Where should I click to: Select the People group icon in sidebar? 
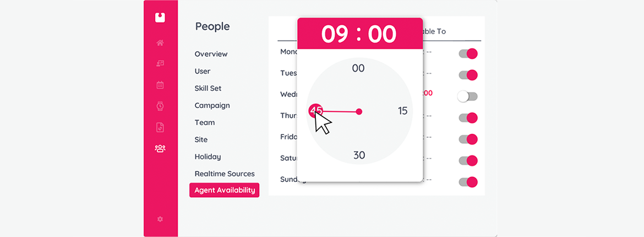160,148
